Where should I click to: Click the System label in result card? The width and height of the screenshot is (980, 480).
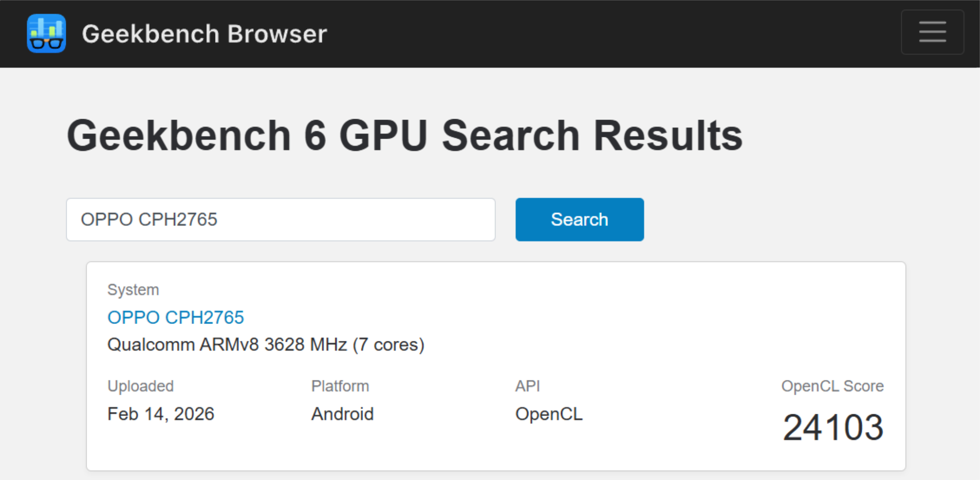pyautogui.click(x=133, y=290)
